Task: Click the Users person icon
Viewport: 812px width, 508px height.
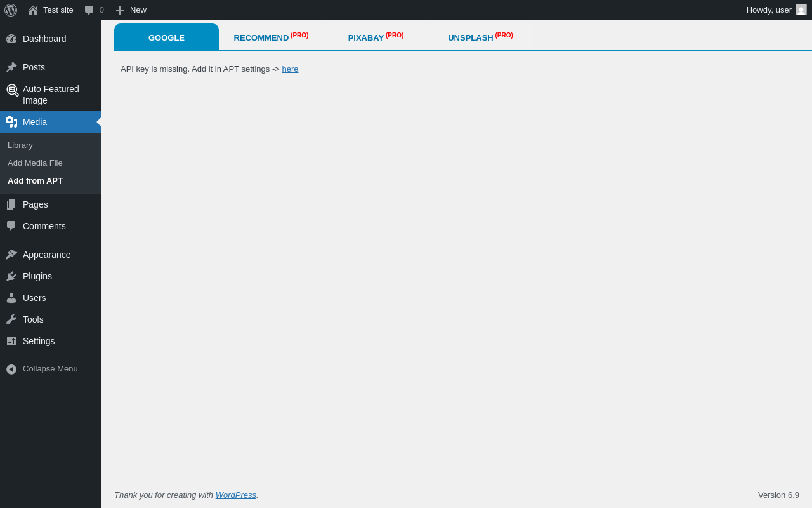Action: coord(11,298)
